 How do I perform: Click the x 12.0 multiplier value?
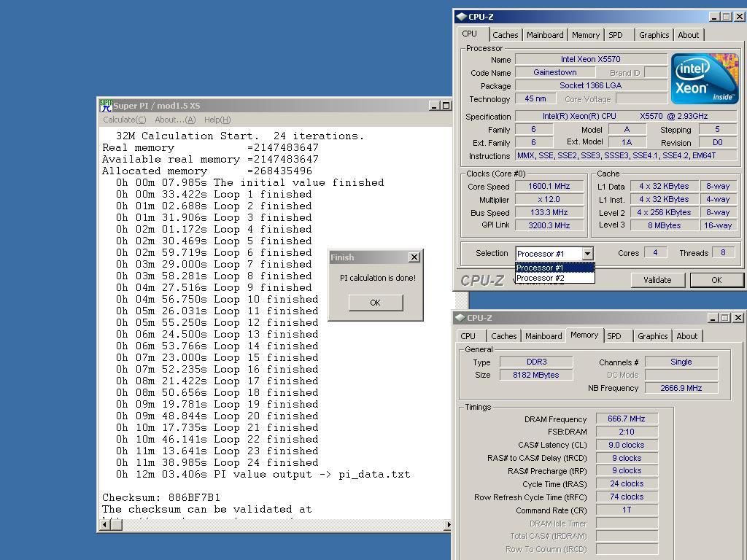[x=549, y=200]
